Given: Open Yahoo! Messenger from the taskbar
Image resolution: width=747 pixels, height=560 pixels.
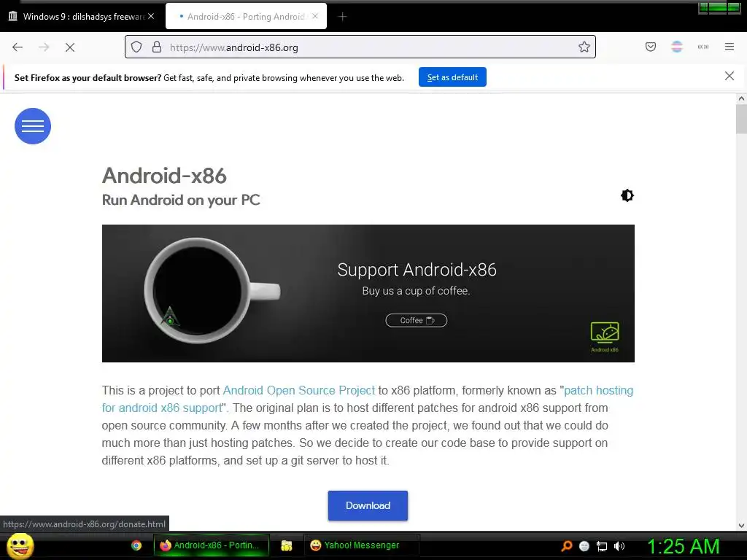Looking at the screenshot, I should point(362,545).
